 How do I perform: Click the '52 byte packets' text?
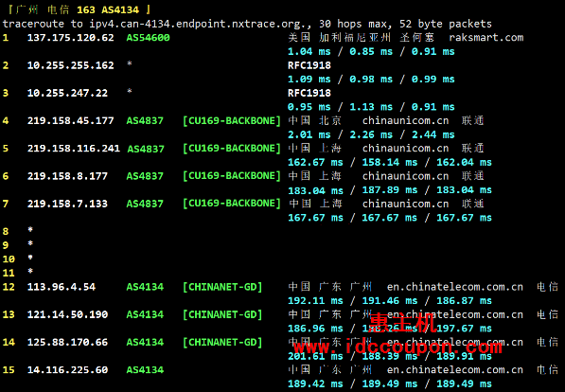pyautogui.click(x=446, y=25)
